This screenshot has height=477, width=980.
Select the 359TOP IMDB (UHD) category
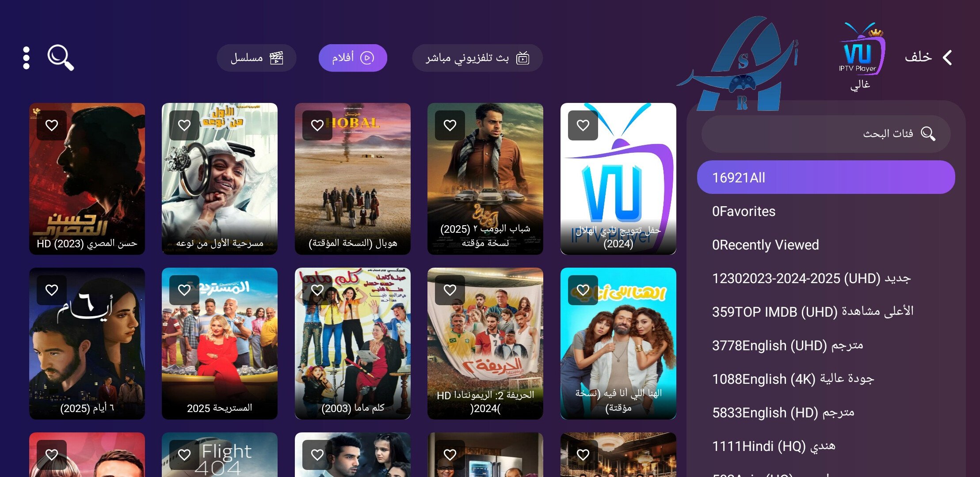[x=826, y=312]
